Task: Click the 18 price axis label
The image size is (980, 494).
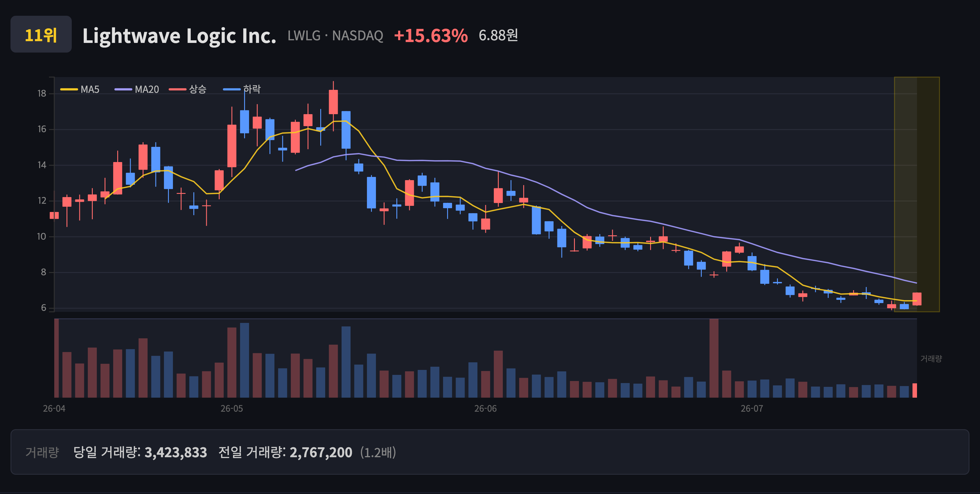Action: 42,94
